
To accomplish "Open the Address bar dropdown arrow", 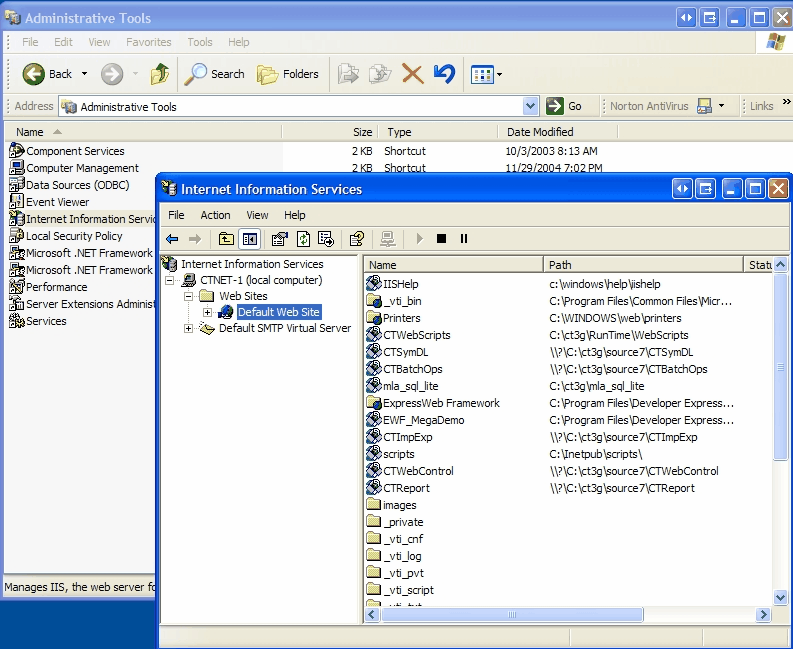I will (531, 106).
